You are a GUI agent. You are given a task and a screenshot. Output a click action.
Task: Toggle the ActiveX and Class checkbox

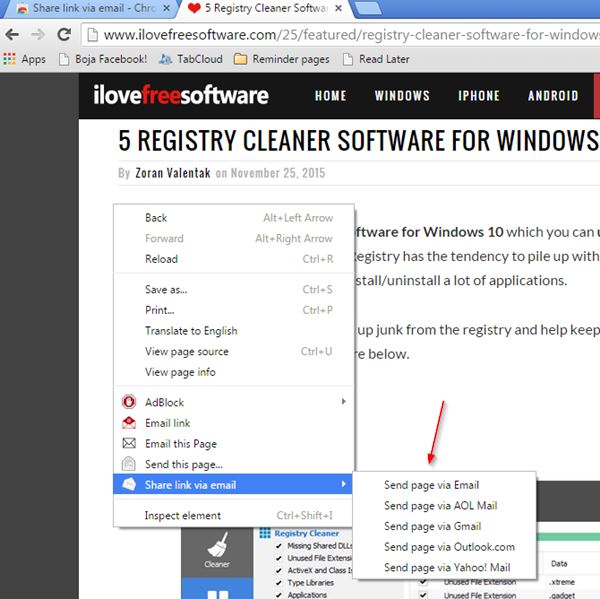click(279, 571)
